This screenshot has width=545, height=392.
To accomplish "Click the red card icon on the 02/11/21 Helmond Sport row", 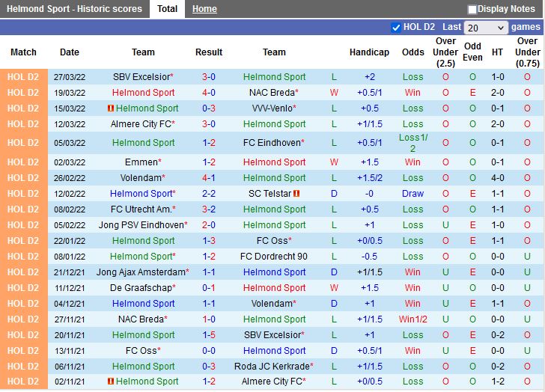I will click(x=111, y=382).
